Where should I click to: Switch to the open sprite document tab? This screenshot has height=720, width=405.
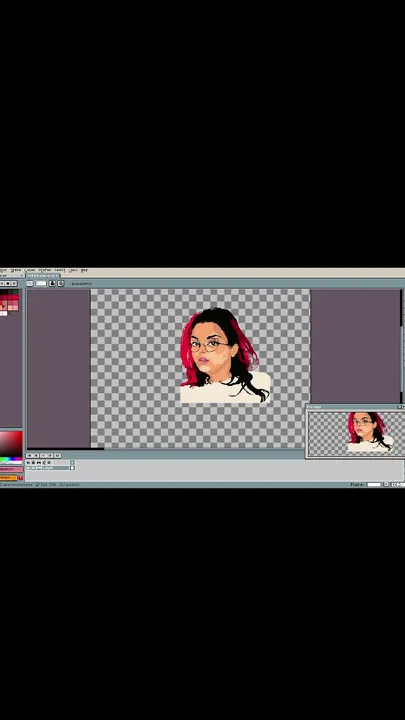[43, 276]
